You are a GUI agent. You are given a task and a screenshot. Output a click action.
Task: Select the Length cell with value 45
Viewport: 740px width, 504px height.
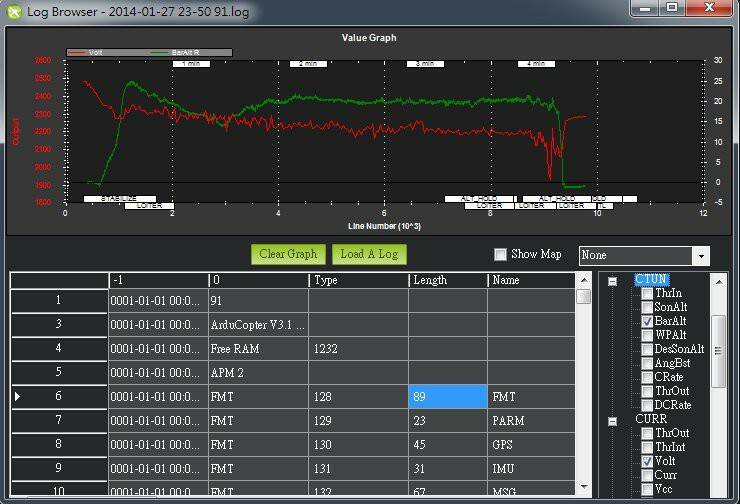(x=448, y=445)
